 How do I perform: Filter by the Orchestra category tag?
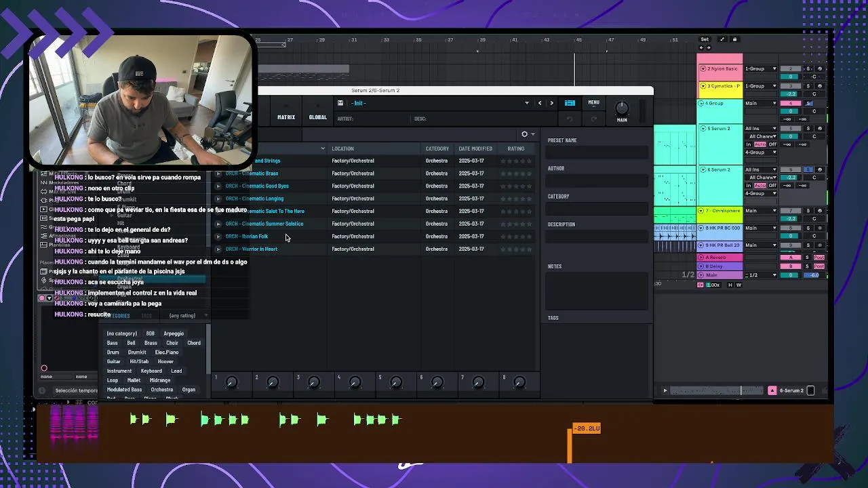click(x=162, y=390)
